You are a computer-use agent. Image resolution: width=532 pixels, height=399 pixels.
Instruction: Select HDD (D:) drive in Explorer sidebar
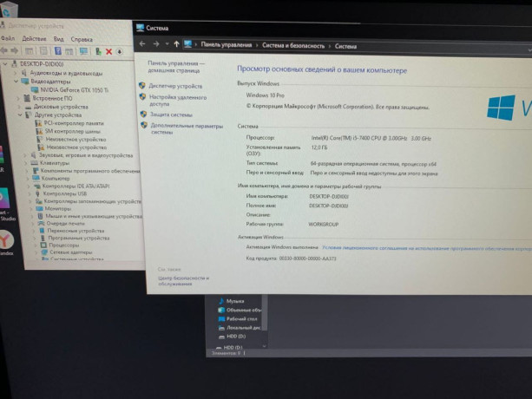237,337
